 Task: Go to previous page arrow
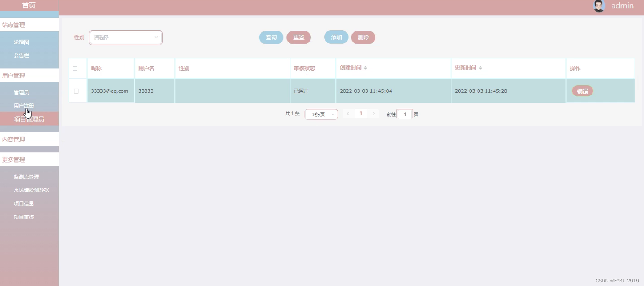click(348, 114)
